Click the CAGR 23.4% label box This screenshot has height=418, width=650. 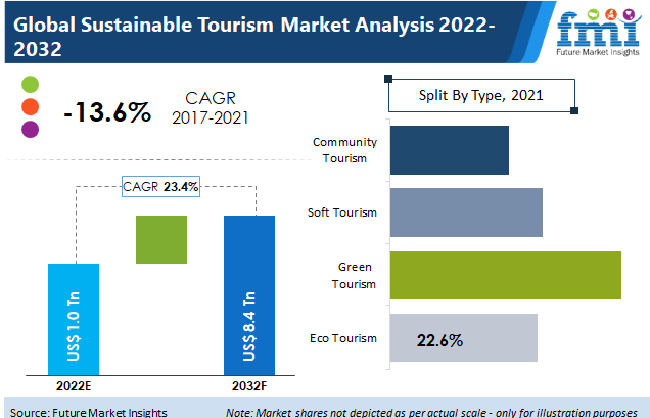[162, 186]
